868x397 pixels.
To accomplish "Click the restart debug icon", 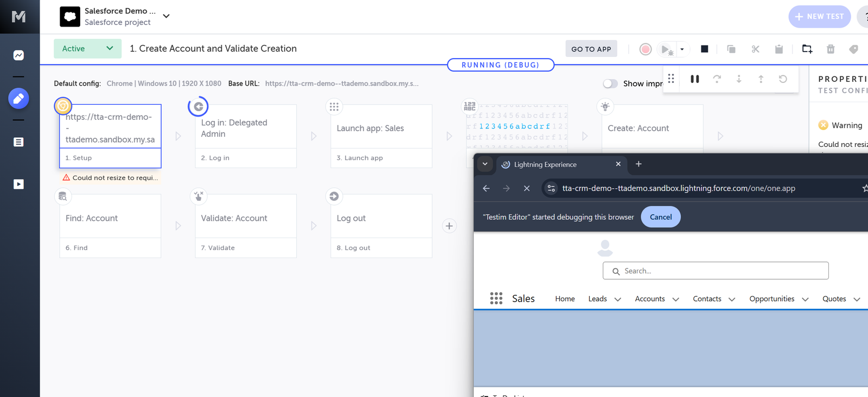I will pos(783,79).
